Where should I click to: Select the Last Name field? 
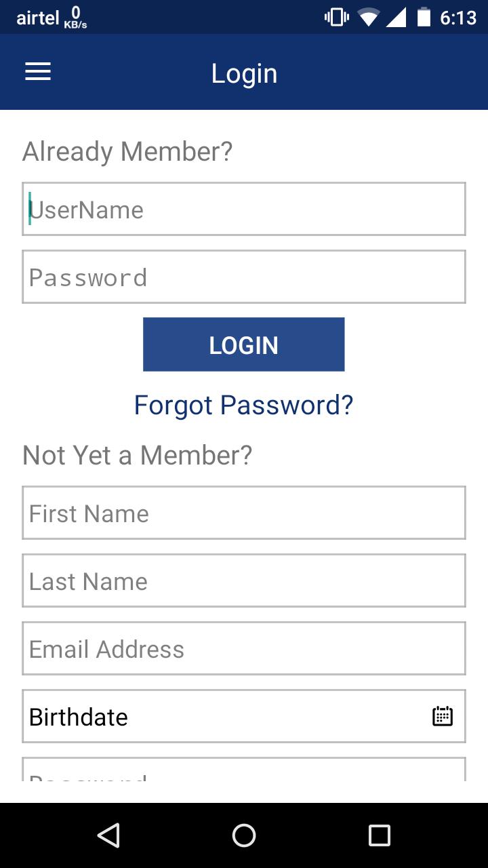coord(244,580)
